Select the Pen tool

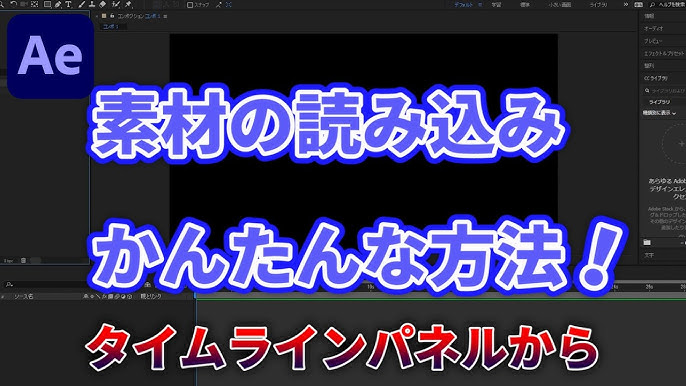coord(58,4)
